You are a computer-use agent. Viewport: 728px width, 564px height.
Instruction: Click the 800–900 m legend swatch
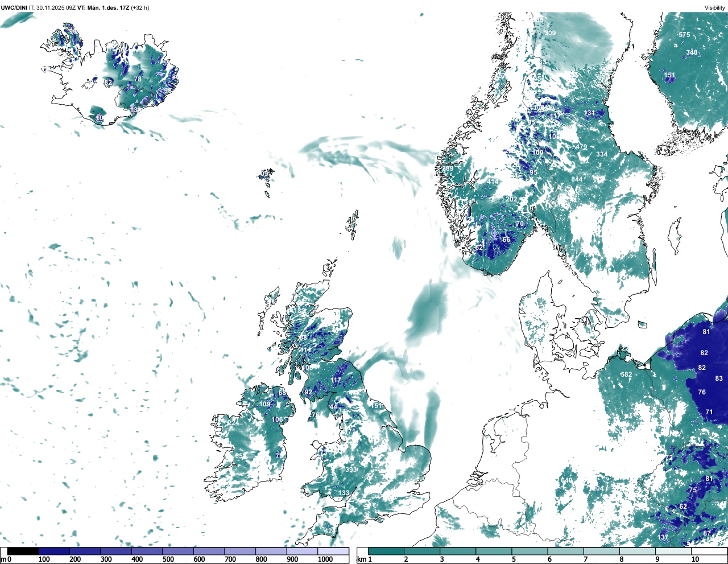click(271, 551)
